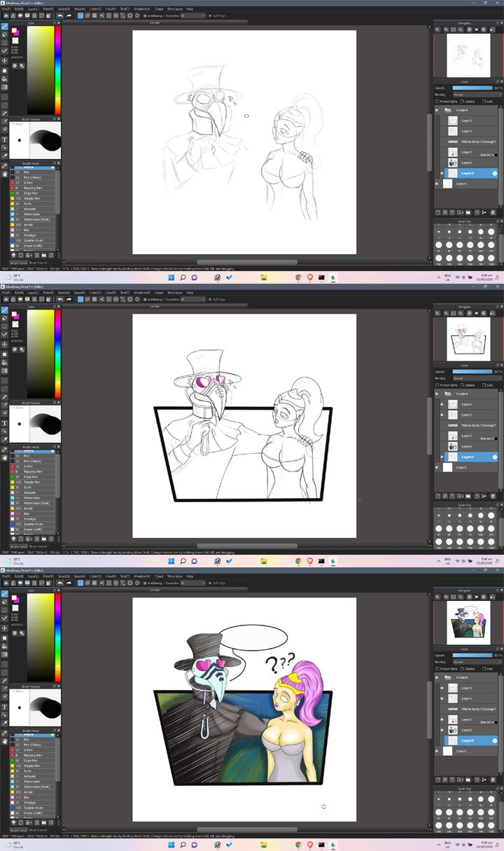Select the Bucket fill tool in colored-artwork window

pyautogui.click(x=4, y=646)
